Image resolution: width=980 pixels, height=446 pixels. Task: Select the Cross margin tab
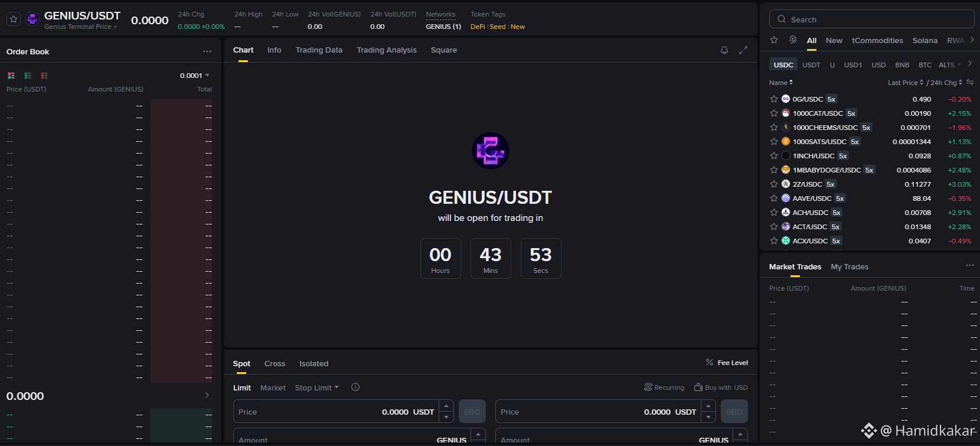tap(275, 364)
